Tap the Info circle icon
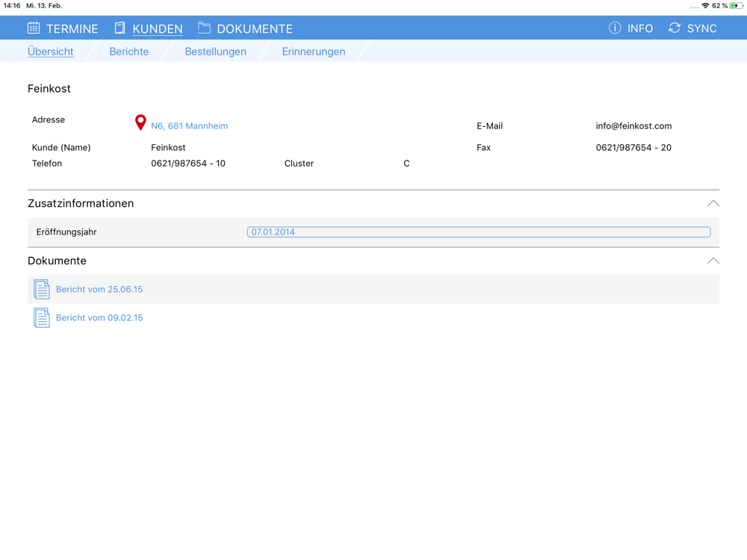Image resolution: width=747 pixels, height=560 pixels. coord(615,28)
